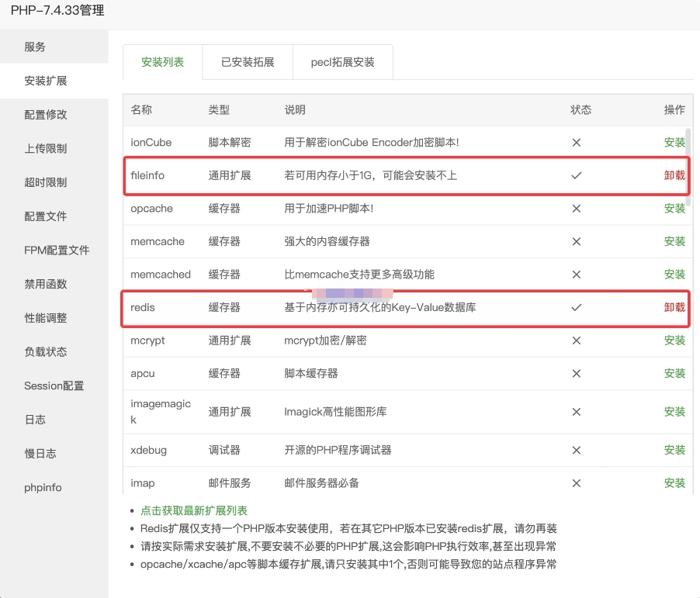
Task: Click the mcrypt加密/解密 description
Action: pyautogui.click(x=325, y=340)
